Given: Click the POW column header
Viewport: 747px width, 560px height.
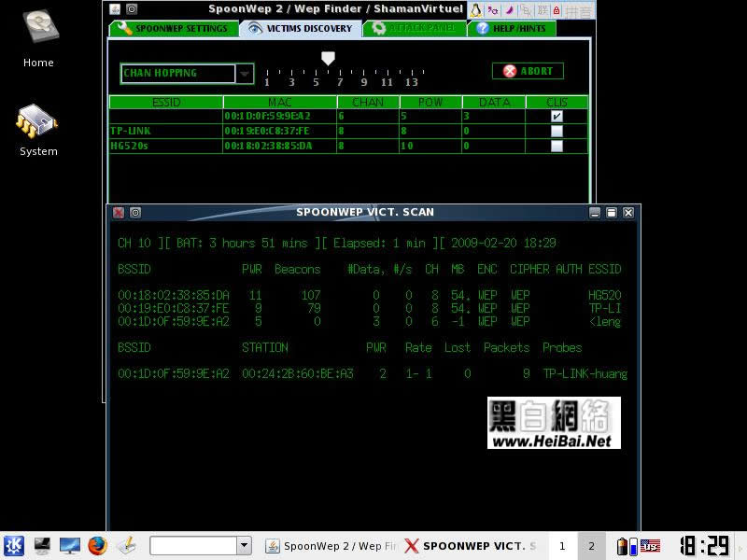Looking at the screenshot, I should pos(430,103).
